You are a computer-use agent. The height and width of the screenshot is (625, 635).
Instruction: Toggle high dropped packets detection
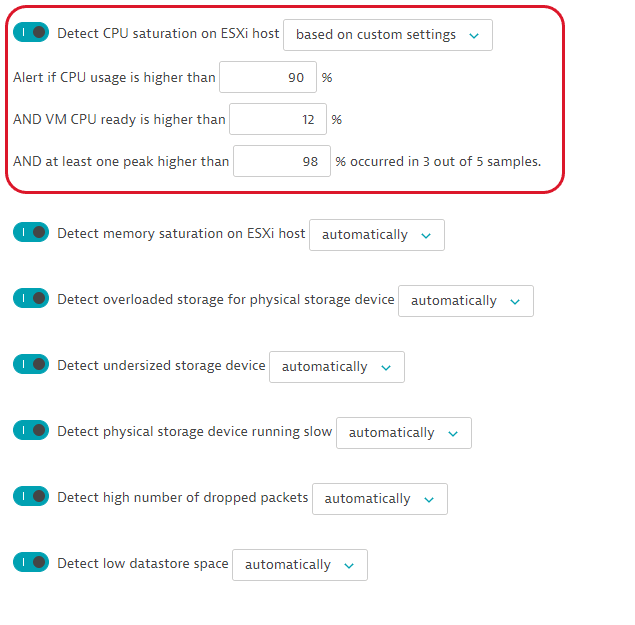pyautogui.click(x=31, y=497)
